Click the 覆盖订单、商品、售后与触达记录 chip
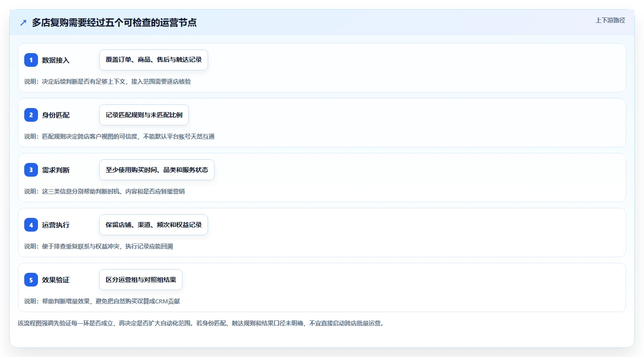Viewport: 644px width, 357px height. point(154,60)
